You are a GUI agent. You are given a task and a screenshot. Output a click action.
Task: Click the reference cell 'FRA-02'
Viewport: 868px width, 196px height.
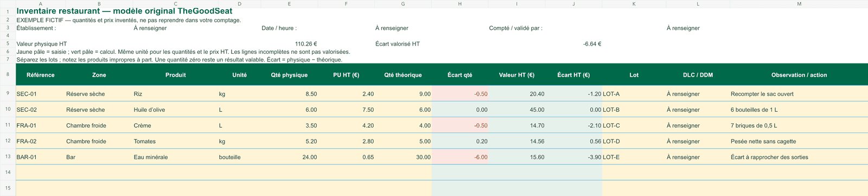tap(41, 141)
